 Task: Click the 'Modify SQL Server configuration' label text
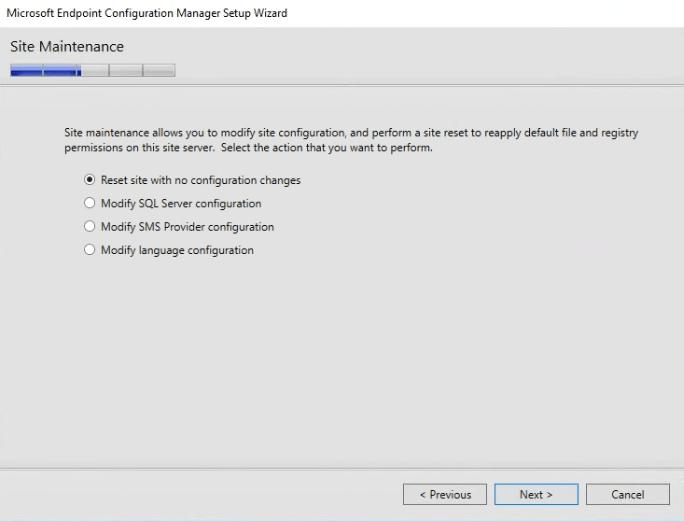[x=181, y=204]
